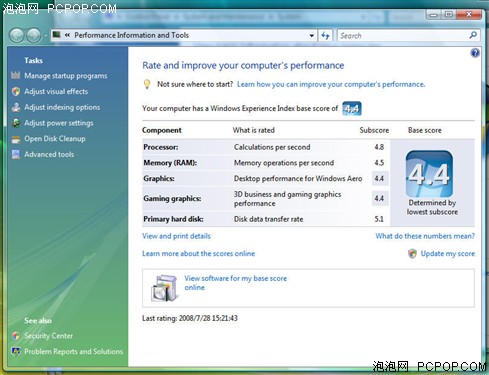489x375 pixels.
Task: Click the Last rating date text
Action: 190,318
